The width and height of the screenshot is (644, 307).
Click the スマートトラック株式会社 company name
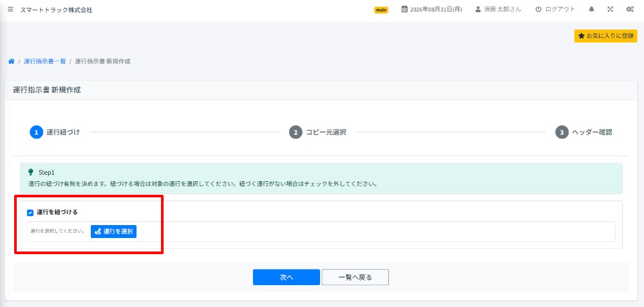click(x=56, y=10)
